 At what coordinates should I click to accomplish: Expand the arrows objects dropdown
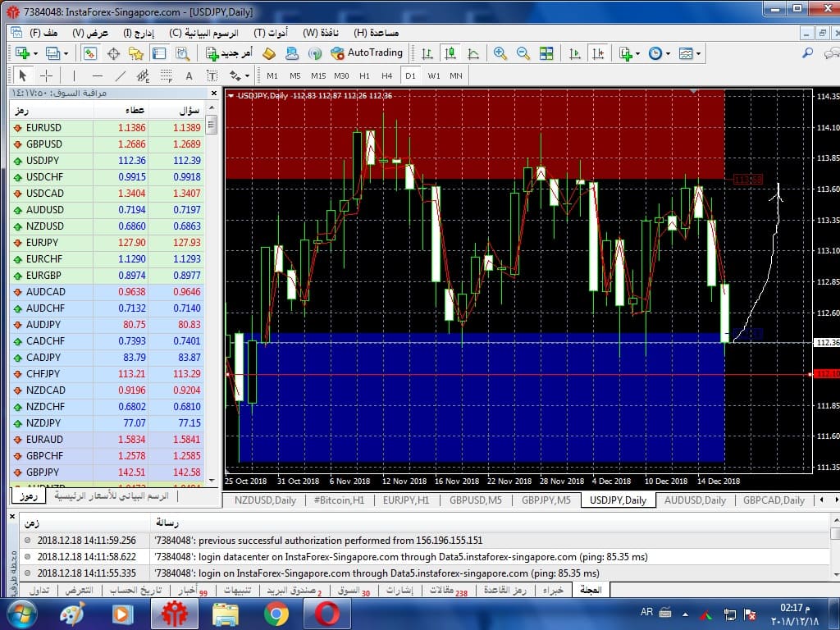click(x=247, y=76)
